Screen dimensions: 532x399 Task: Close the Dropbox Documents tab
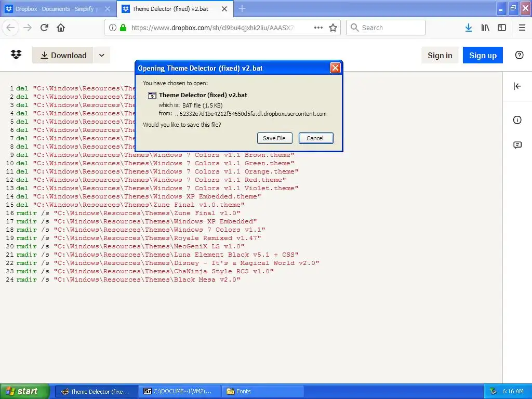(x=108, y=9)
